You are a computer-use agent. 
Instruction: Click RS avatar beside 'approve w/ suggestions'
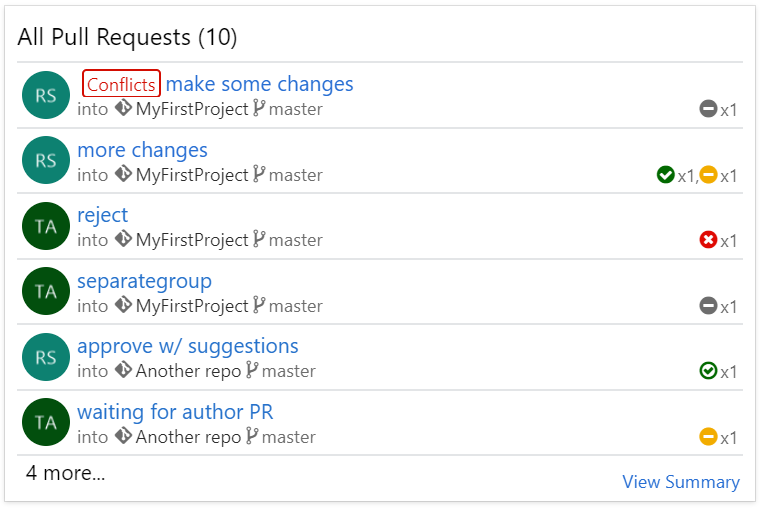(46, 358)
